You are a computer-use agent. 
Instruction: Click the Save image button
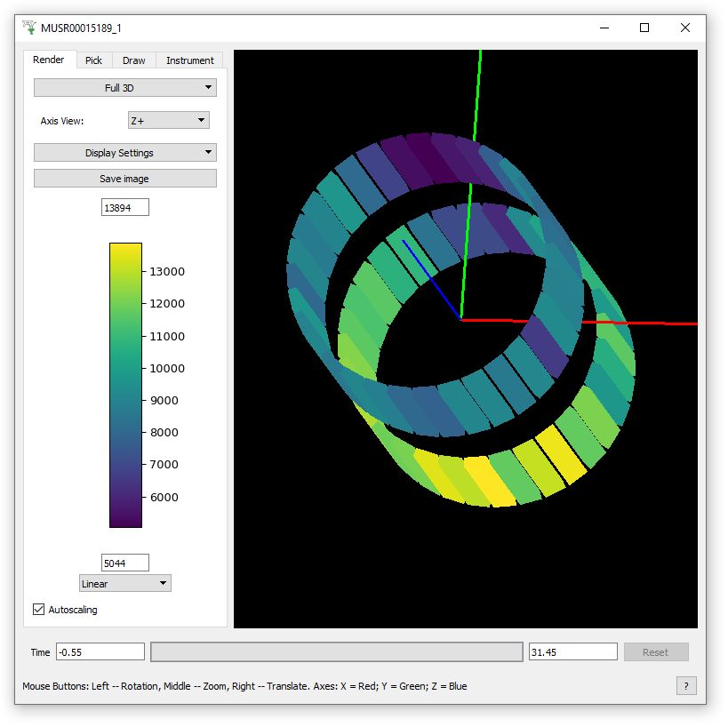124,179
